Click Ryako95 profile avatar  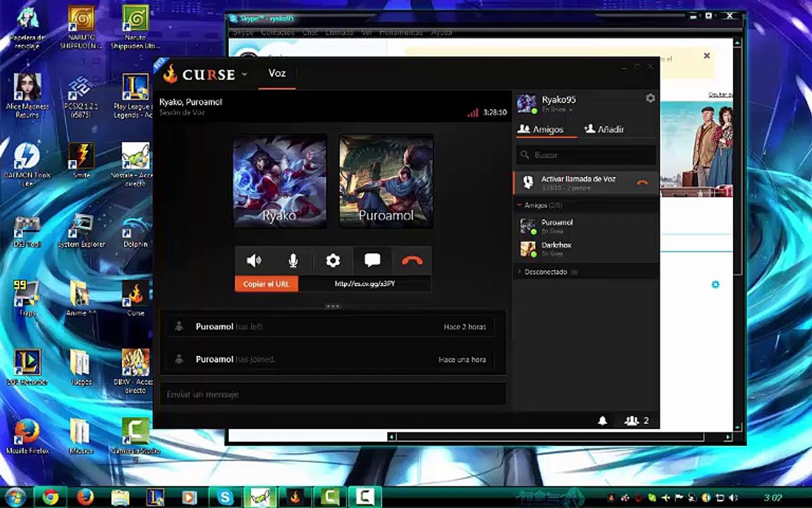(527, 103)
